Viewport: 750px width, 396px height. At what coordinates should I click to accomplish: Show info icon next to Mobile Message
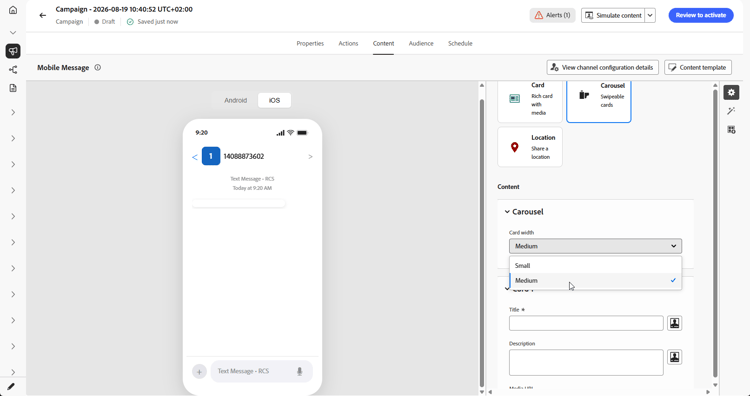(98, 67)
